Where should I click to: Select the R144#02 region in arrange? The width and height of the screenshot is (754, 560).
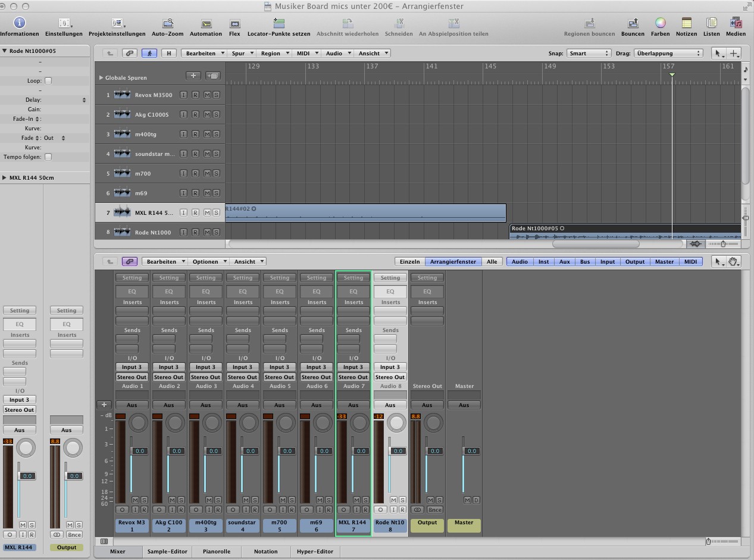click(365, 212)
